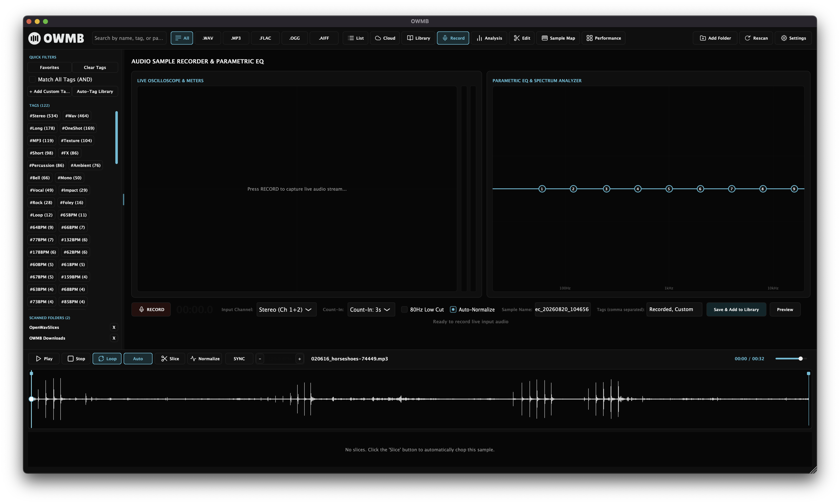
Task: Click the Favorites quick filter
Action: [49, 68]
